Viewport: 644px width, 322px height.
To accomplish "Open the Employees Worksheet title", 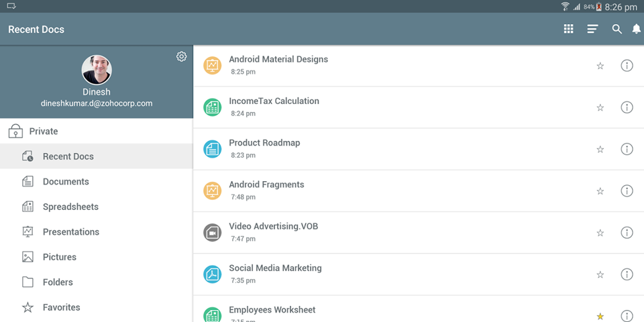I will coord(272,310).
